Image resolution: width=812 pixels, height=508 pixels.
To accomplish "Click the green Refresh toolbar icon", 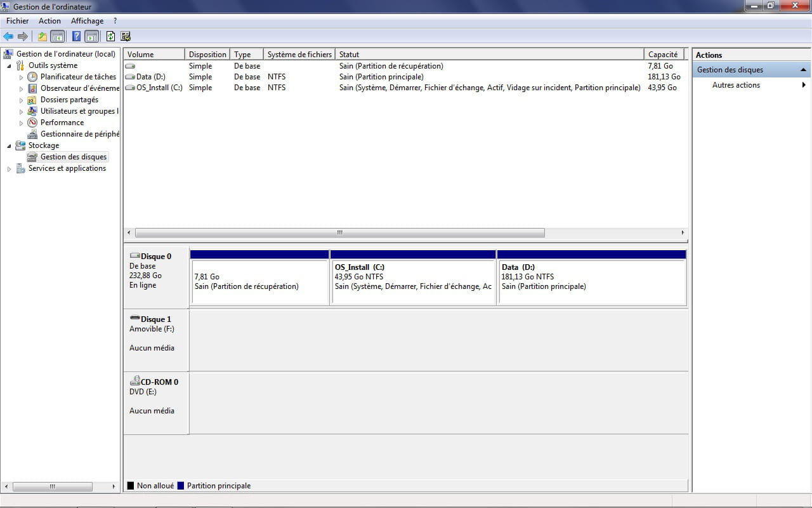I will tap(111, 36).
